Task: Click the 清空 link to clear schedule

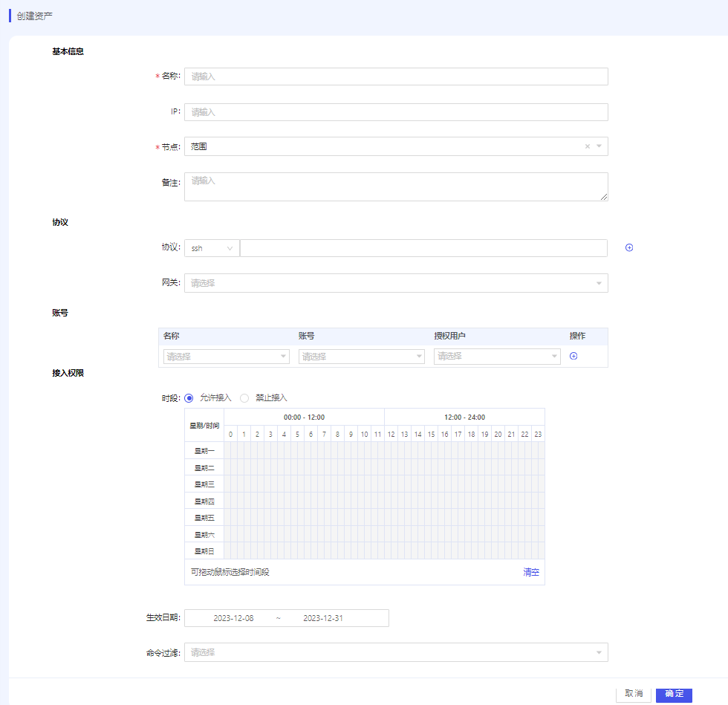Action: [x=531, y=572]
